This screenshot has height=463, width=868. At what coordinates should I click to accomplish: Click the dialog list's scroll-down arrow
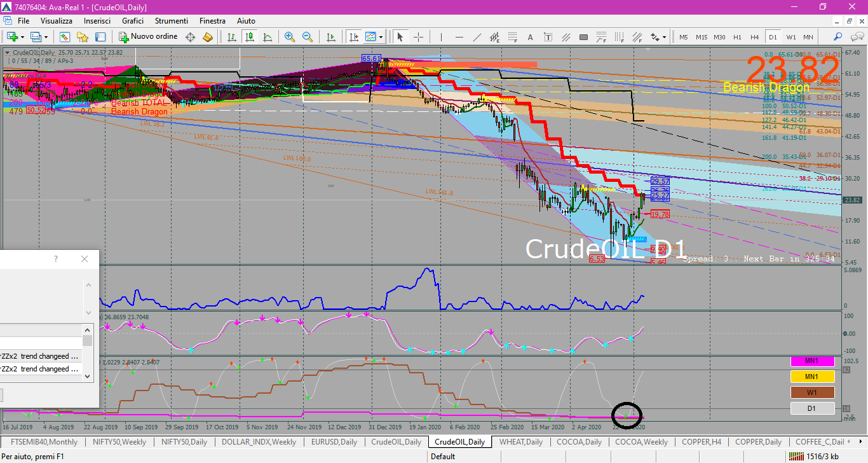coord(88,377)
